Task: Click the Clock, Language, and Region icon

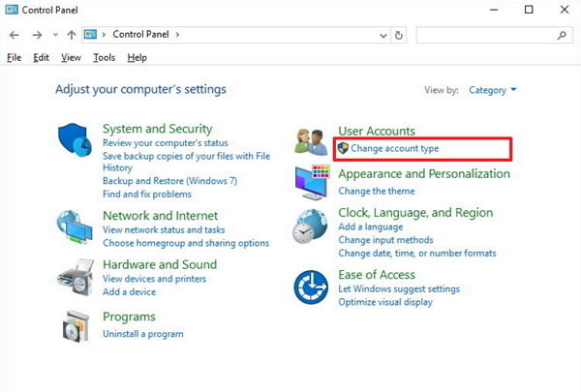Action: coord(310,226)
